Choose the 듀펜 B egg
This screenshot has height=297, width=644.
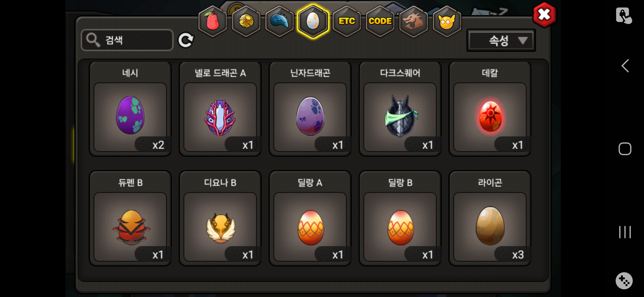tap(130, 218)
